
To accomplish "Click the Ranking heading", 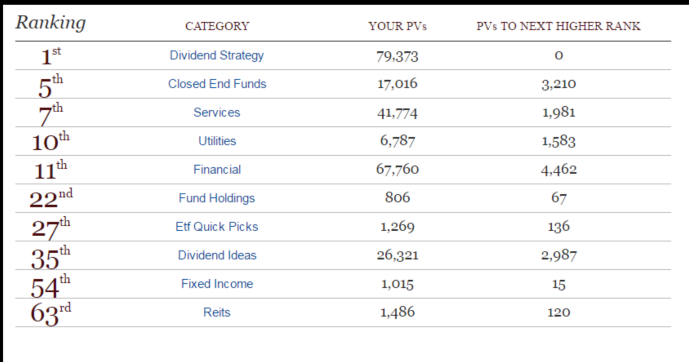I will (x=51, y=22).
